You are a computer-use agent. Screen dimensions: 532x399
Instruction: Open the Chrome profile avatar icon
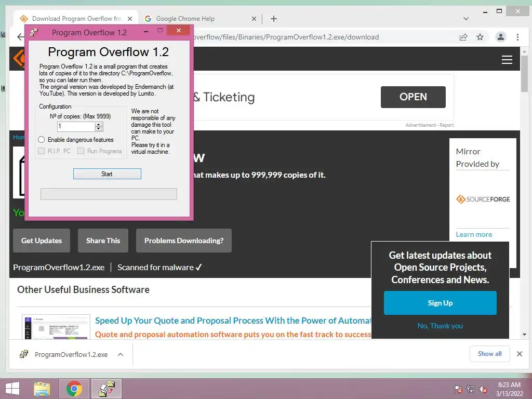[x=500, y=37]
